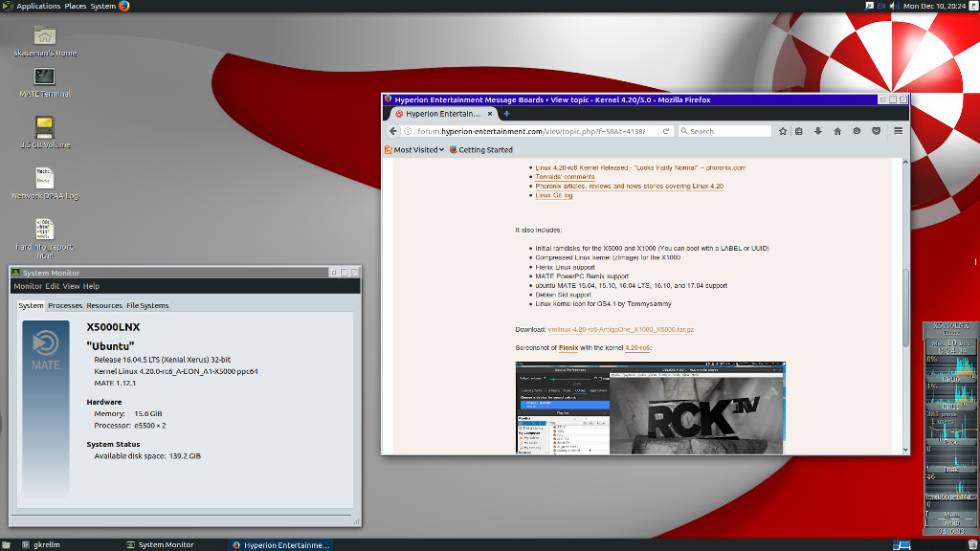Open hardinfo_report.html desktop file icon
980x551 pixels.
(x=44, y=230)
